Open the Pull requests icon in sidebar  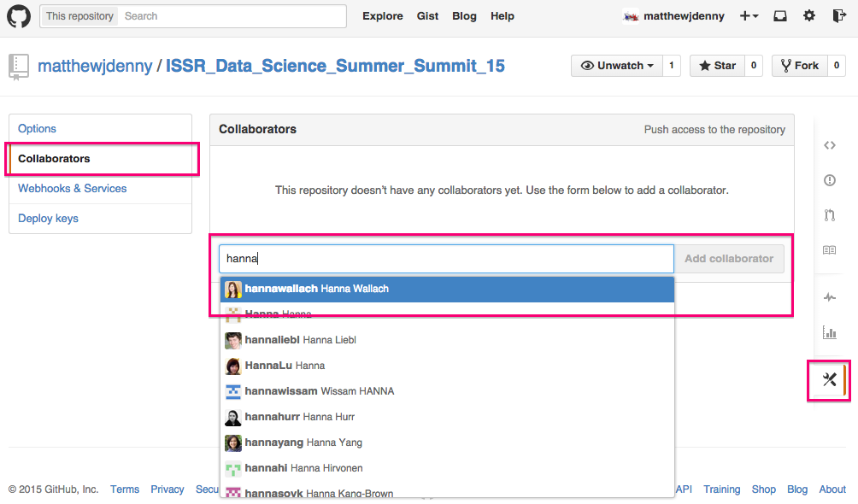(x=830, y=215)
